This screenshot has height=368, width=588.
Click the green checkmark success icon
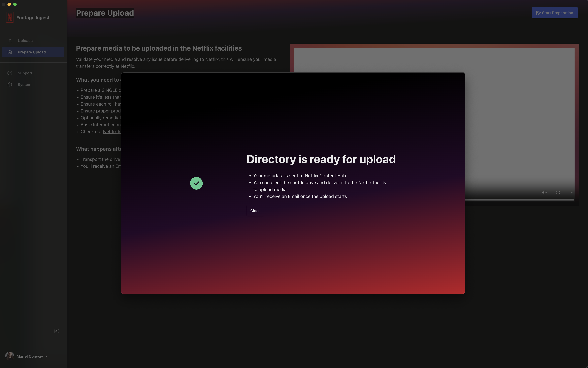pos(196,183)
